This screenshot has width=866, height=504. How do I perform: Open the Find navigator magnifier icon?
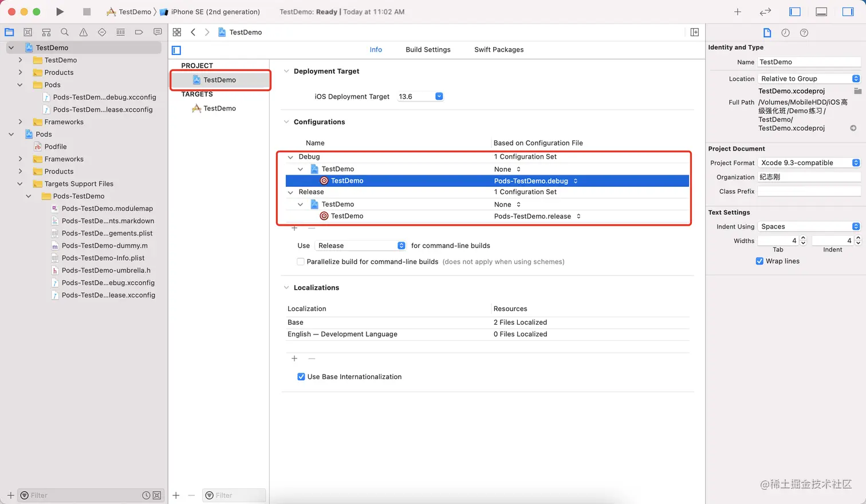coord(65,32)
